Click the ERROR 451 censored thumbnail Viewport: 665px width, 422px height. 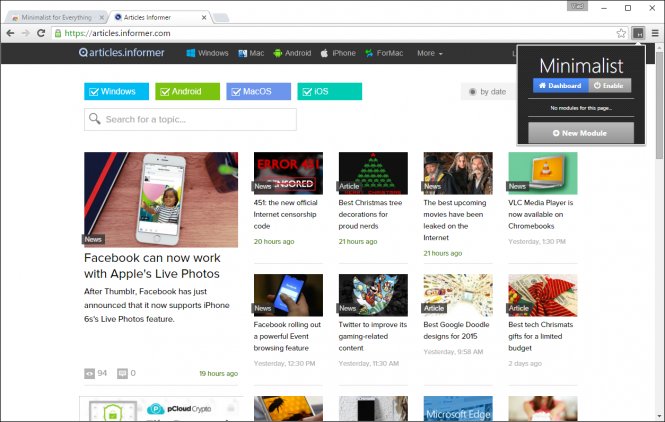tap(288, 173)
